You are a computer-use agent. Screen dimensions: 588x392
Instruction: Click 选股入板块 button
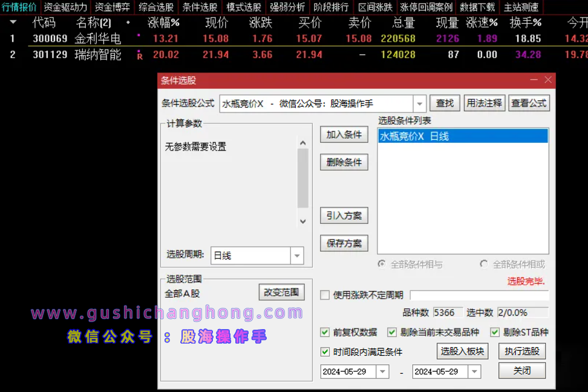tap(462, 351)
